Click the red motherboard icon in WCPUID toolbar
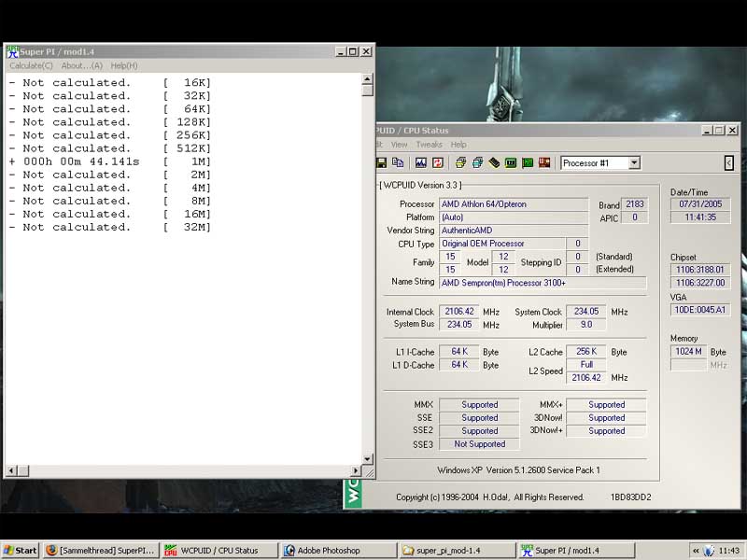The height and width of the screenshot is (560, 747). [544, 162]
